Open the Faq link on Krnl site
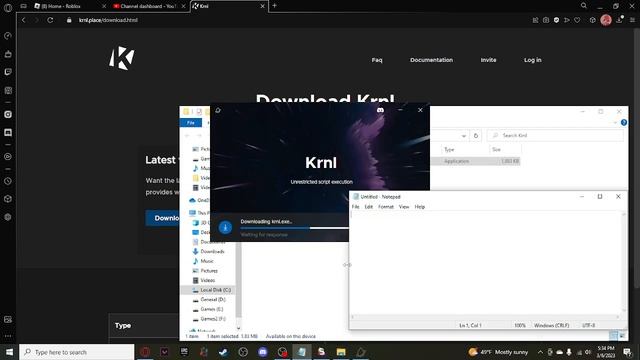Image resolution: width=640 pixels, height=360 pixels. click(377, 60)
